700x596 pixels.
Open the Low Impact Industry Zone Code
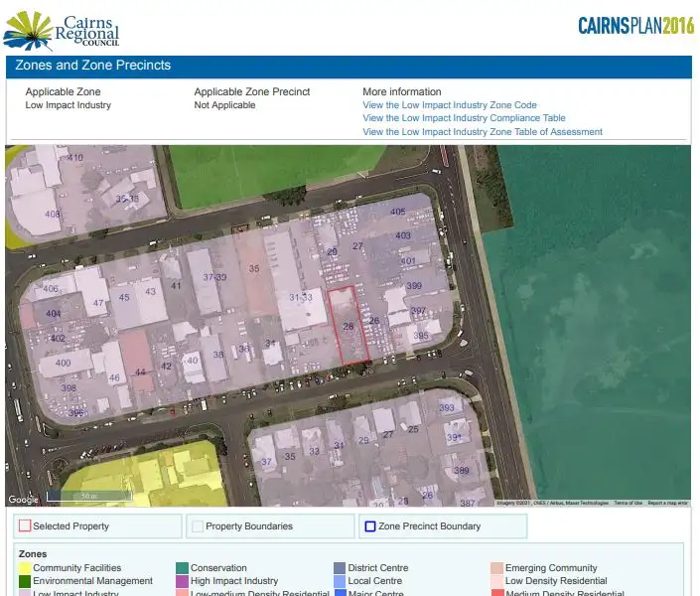click(x=449, y=105)
